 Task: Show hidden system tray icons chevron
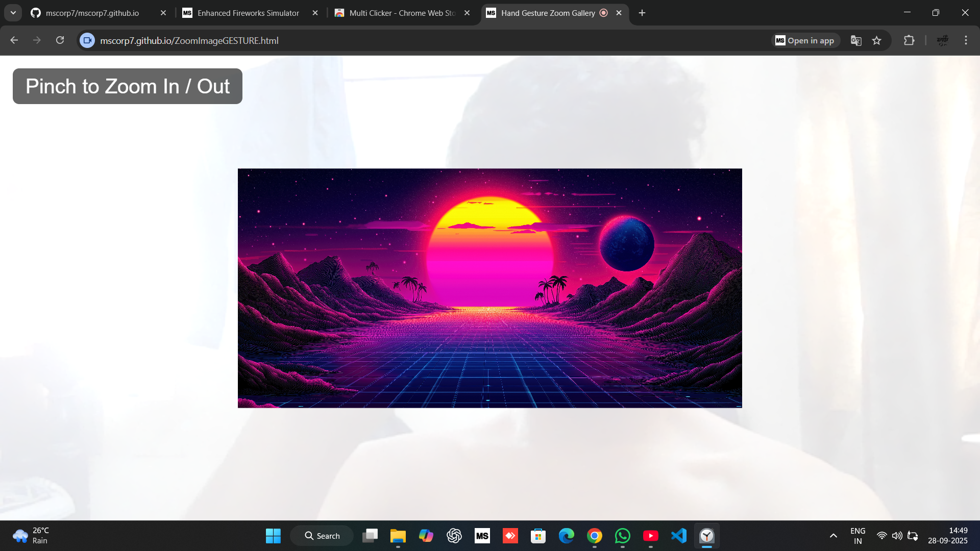[833, 536]
